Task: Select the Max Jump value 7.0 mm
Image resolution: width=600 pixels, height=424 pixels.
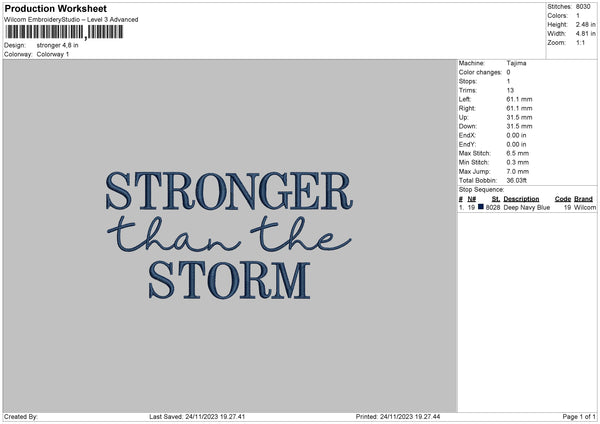Action: 518,171
